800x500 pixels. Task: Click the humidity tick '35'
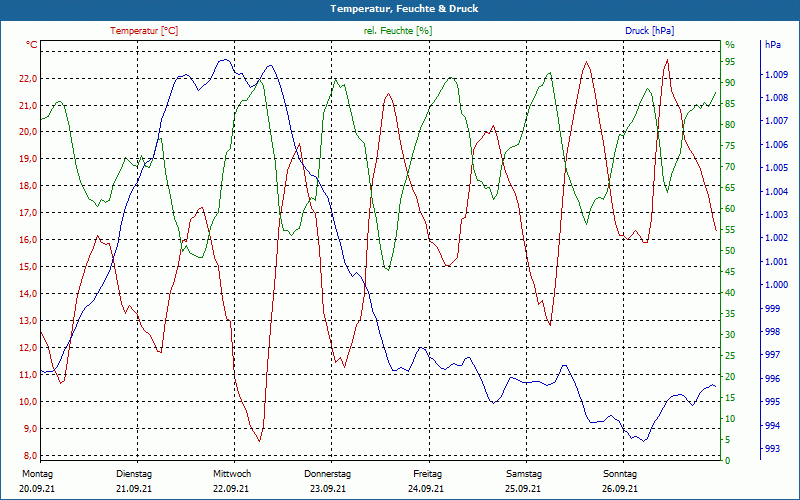730,314
